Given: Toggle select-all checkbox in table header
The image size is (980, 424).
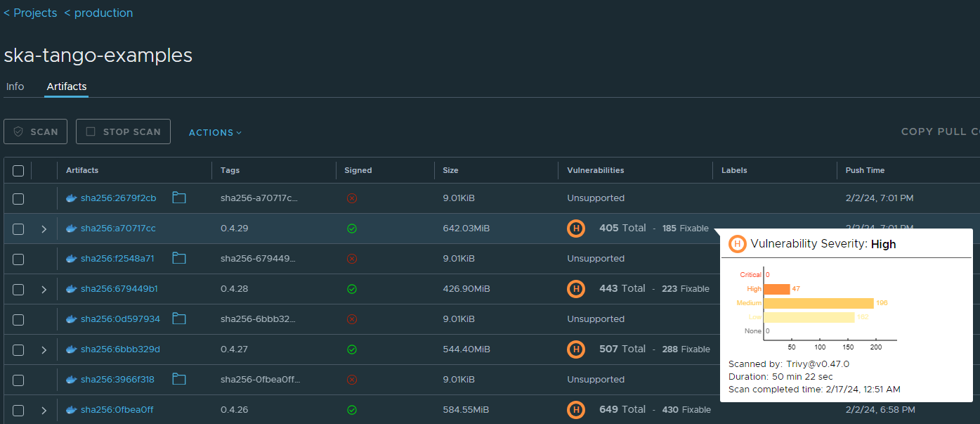Looking at the screenshot, I should (18, 171).
